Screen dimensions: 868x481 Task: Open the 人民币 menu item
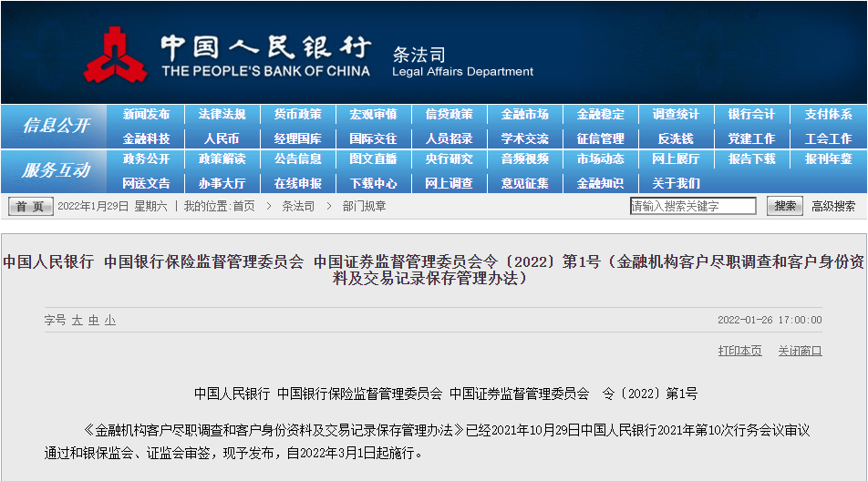(x=222, y=138)
